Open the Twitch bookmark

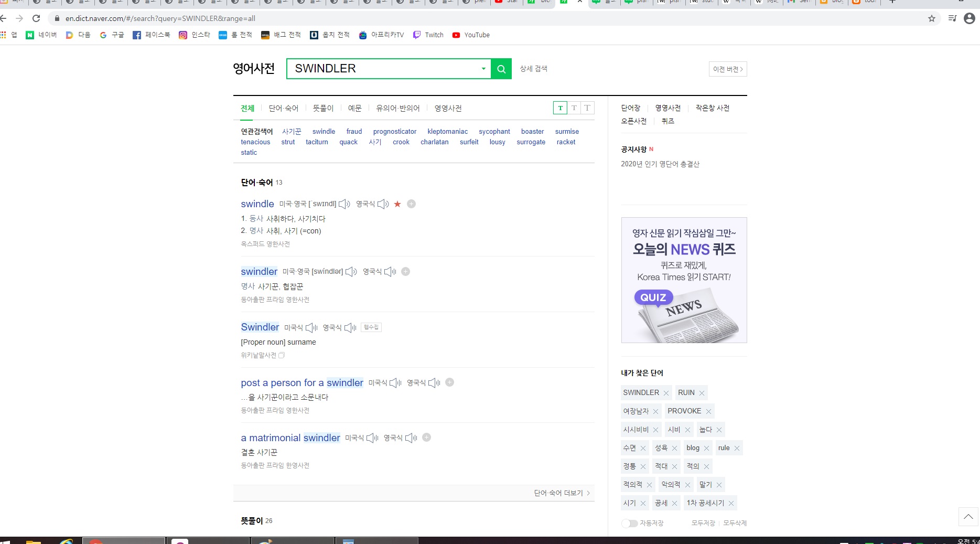point(428,35)
